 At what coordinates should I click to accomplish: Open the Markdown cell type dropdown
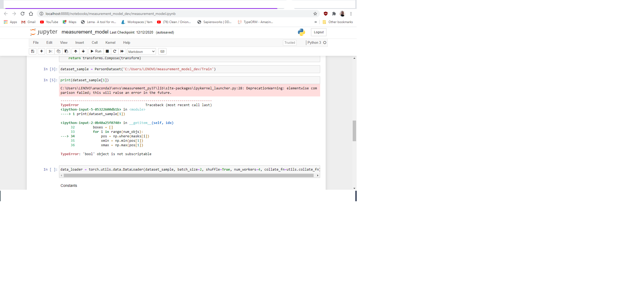(x=141, y=52)
